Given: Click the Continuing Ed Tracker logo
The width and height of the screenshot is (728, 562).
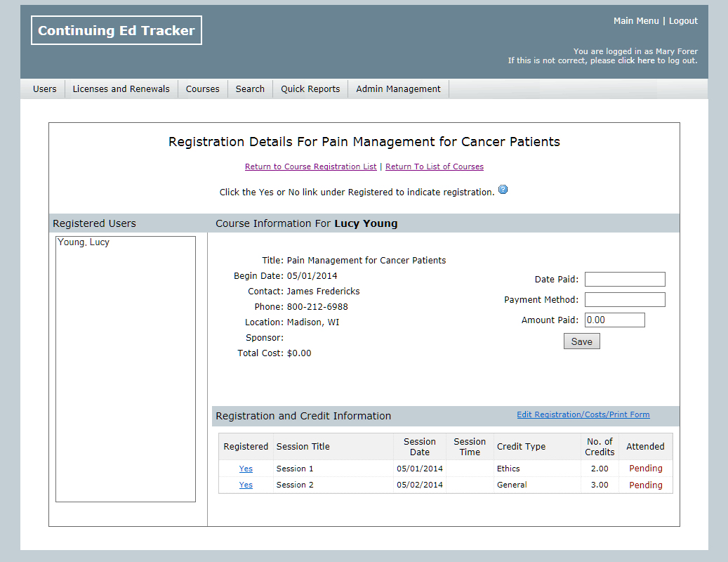Looking at the screenshot, I should click(x=117, y=31).
